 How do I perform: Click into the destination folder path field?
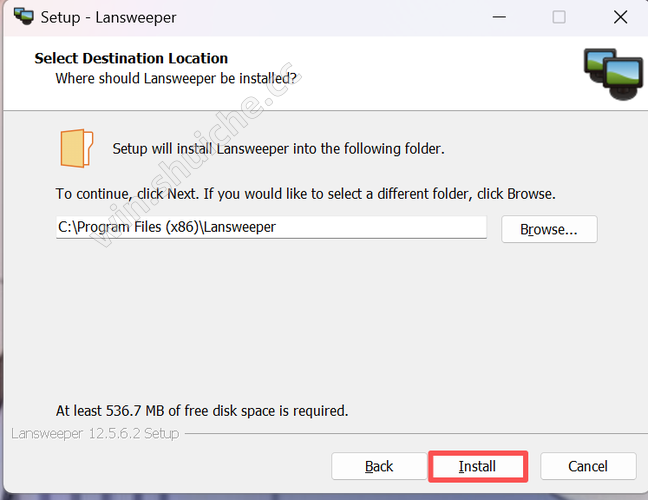(270, 228)
